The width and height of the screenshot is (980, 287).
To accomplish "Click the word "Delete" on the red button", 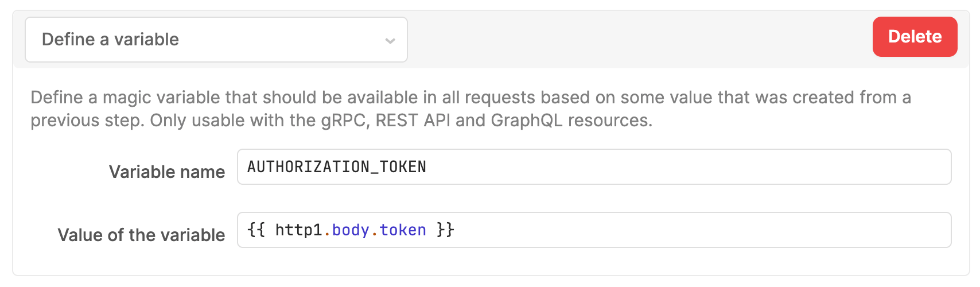I will pos(915,37).
